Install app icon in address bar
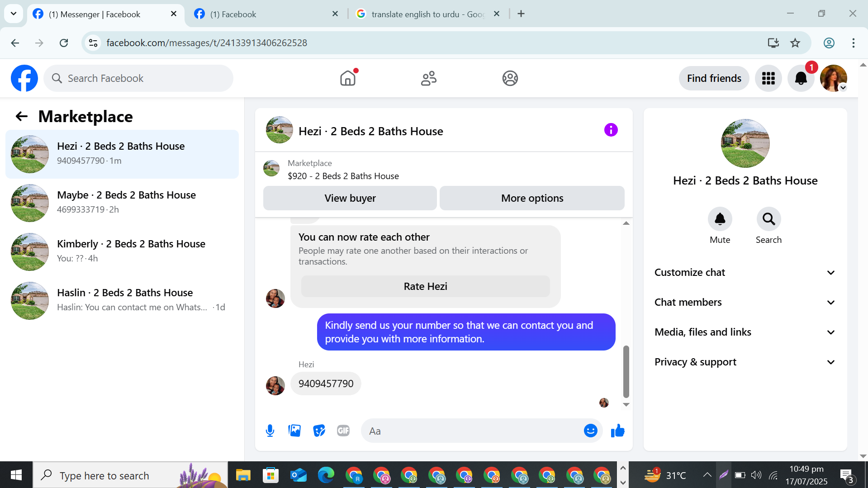This screenshot has width=868, height=488. (x=773, y=43)
